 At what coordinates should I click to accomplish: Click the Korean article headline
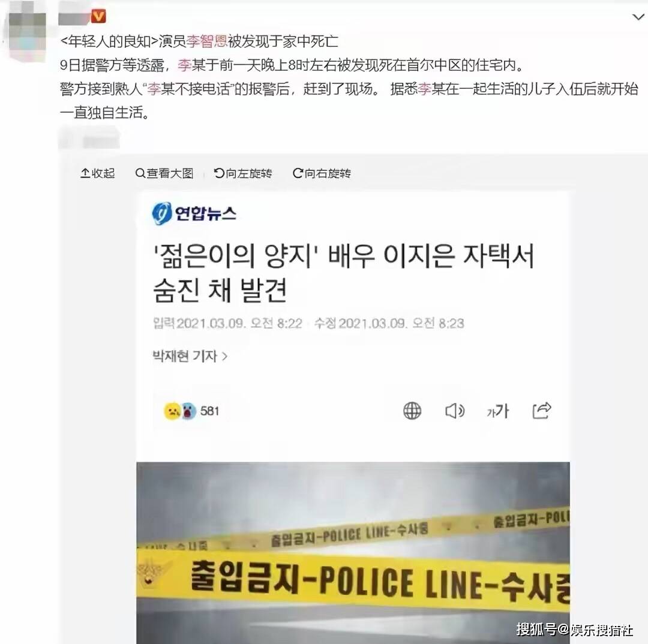point(344,273)
